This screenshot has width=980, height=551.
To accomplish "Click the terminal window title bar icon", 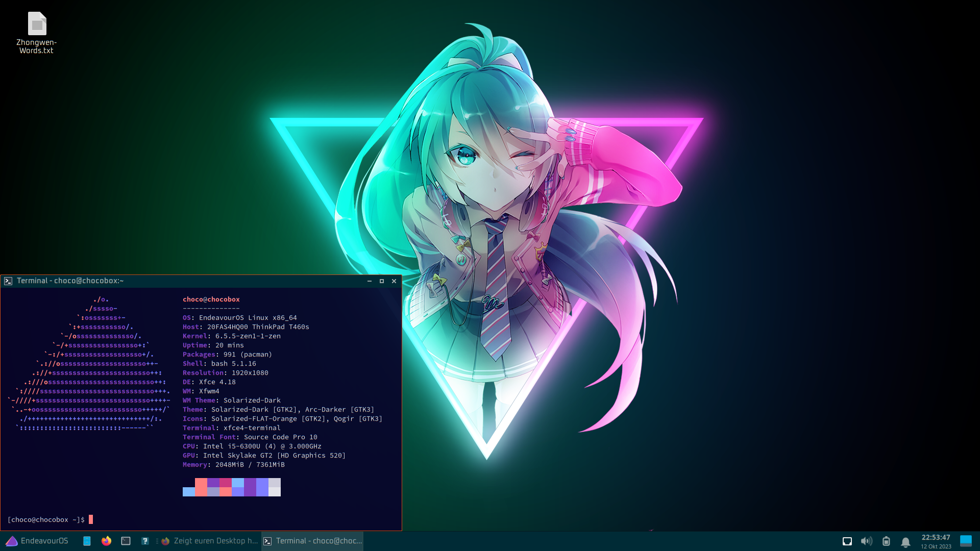I will coord(8,281).
